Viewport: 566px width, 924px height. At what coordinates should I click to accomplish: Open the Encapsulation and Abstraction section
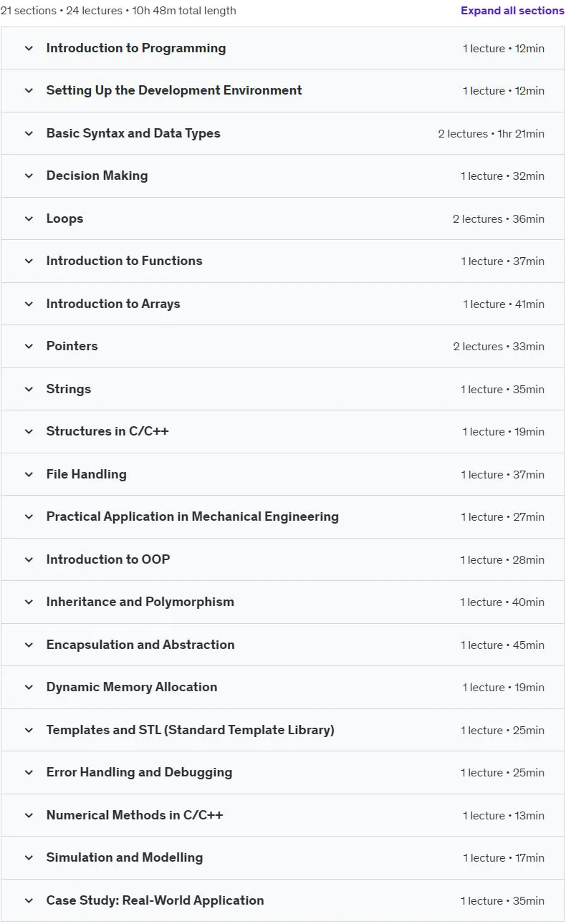click(282, 645)
